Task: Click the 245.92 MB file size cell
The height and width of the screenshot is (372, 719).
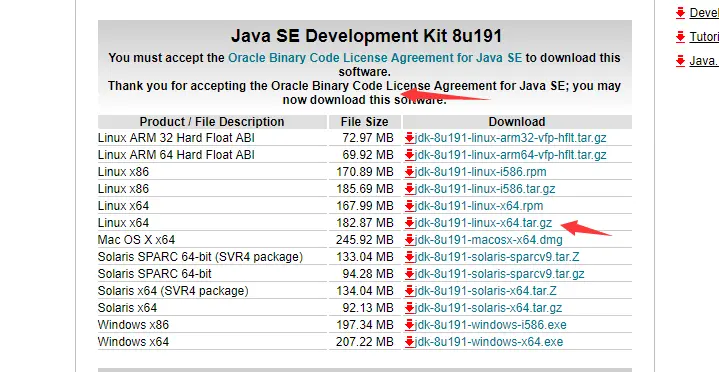Action: coord(365,239)
